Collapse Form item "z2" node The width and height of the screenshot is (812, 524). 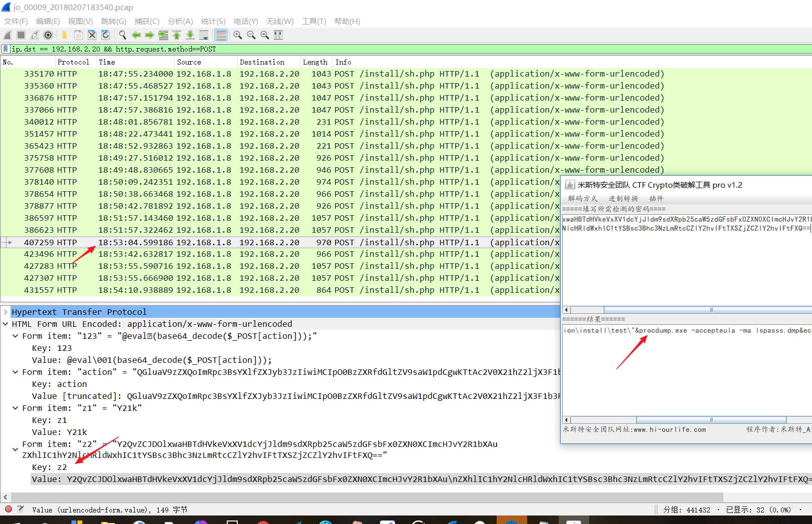16,449
